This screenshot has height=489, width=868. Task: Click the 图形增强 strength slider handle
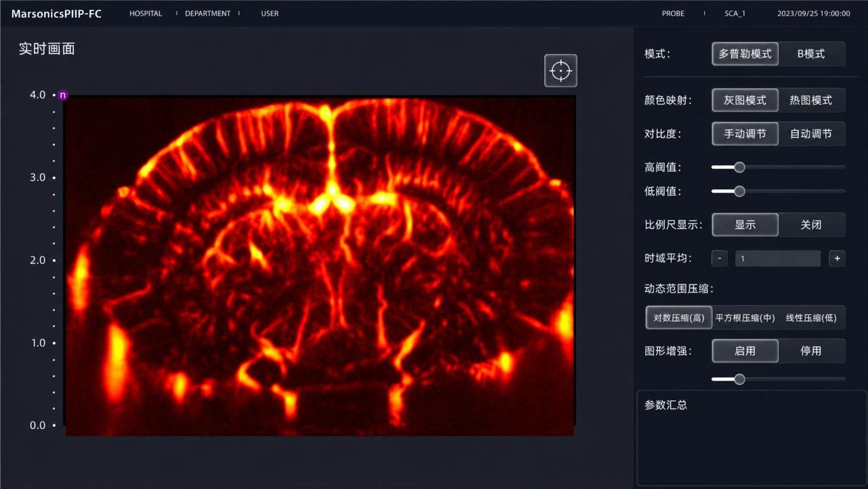[x=740, y=379]
